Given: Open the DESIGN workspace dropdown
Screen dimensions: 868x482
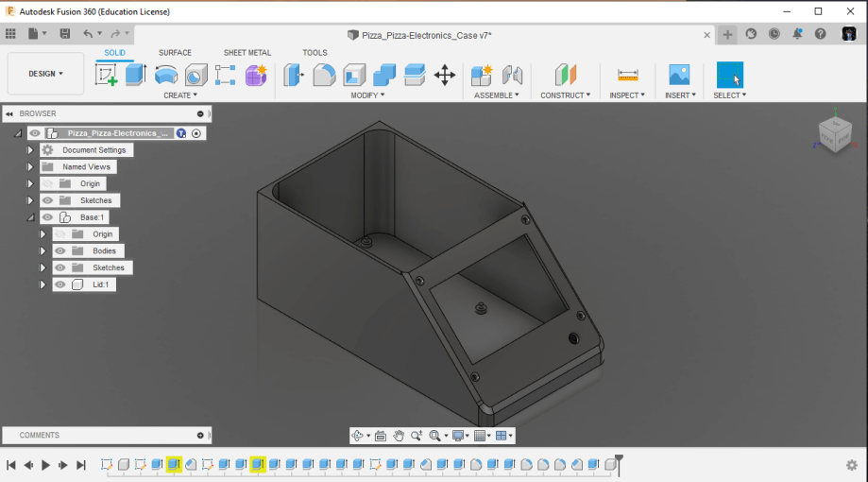Looking at the screenshot, I should click(45, 74).
